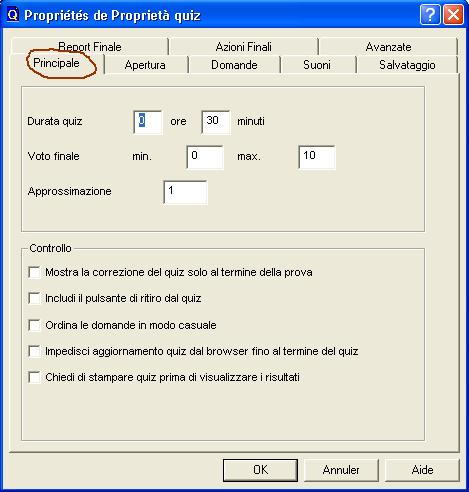
Task: Click the question mark help icon
Action: coord(430,15)
